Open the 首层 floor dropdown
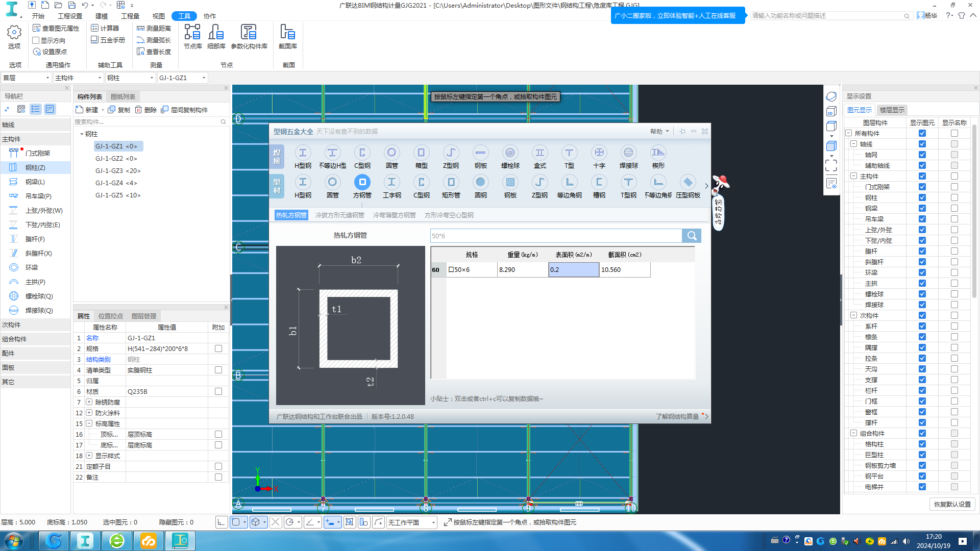980x551 pixels. (x=26, y=78)
